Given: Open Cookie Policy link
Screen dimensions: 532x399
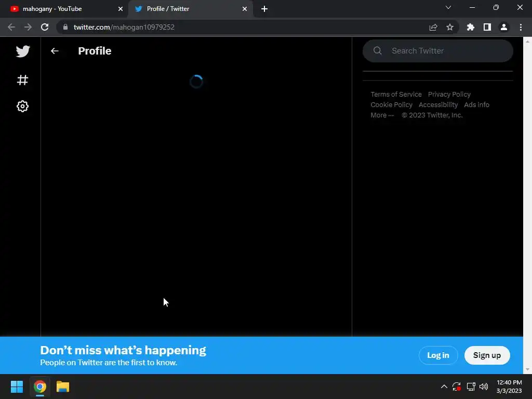Looking at the screenshot, I should pos(391,105).
